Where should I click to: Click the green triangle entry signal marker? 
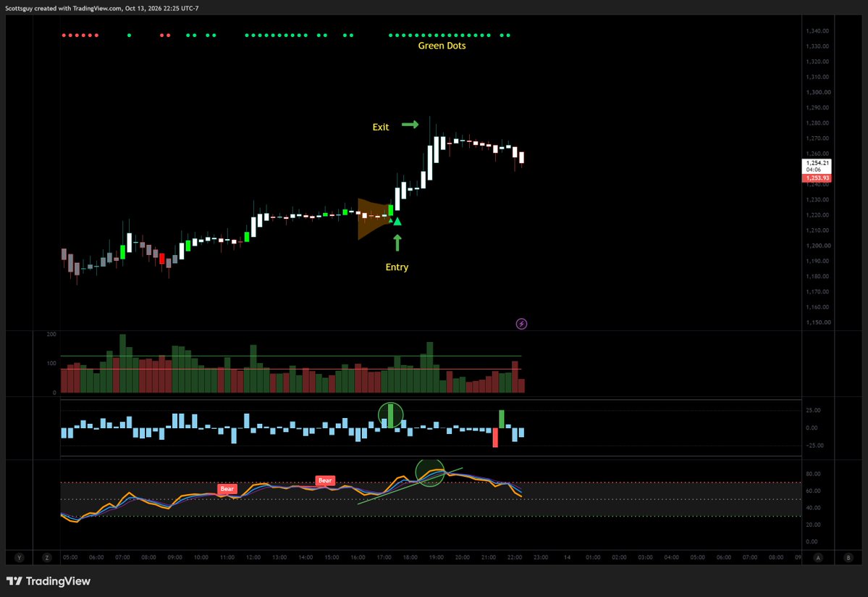pyautogui.click(x=397, y=222)
